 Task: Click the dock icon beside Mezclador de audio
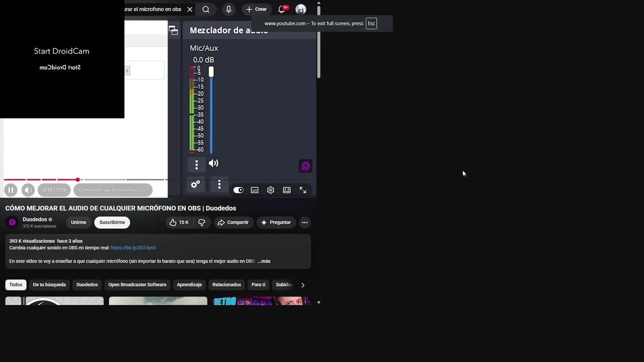[174, 31]
